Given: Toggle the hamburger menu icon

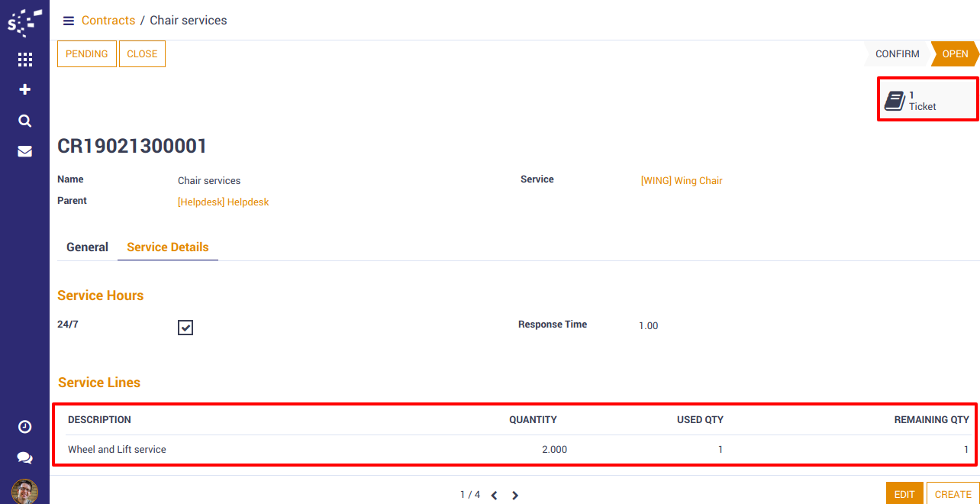Looking at the screenshot, I should pyautogui.click(x=69, y=21).
